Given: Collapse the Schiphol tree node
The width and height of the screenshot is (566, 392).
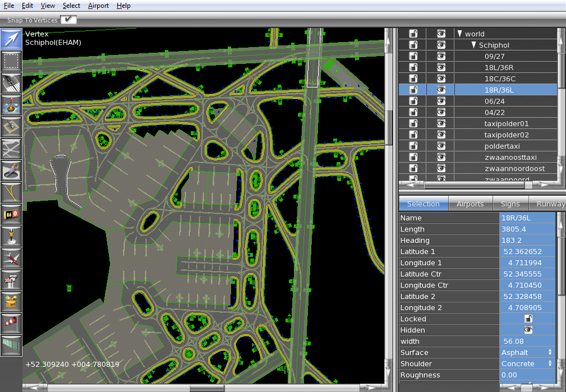Looking at the screenshot, I should (x=473, y=45).
